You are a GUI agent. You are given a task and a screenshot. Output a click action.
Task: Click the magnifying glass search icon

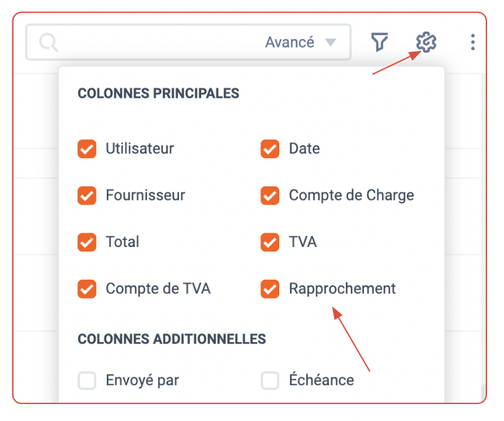tap(49, 42)
